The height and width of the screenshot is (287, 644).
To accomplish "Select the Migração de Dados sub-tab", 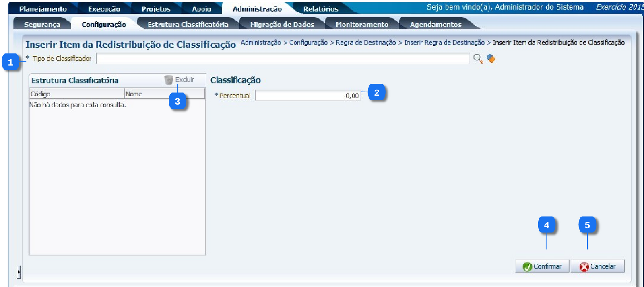I will pos(282,25).
